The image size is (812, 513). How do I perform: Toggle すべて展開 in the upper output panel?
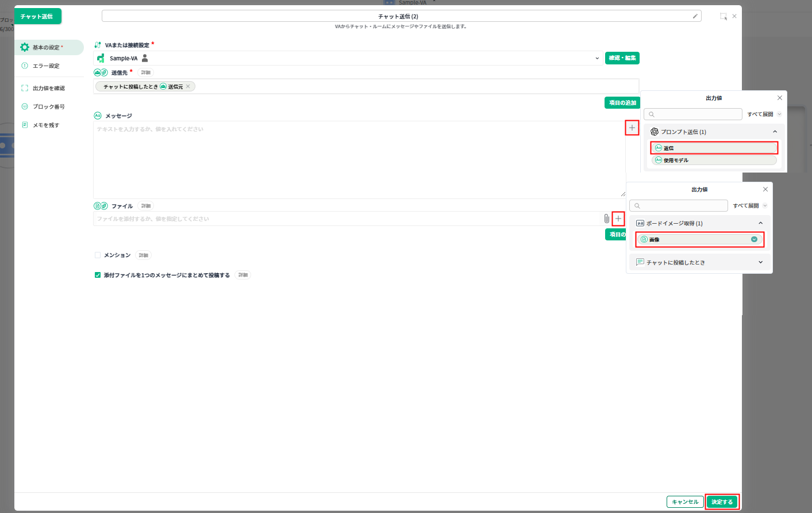764,114
